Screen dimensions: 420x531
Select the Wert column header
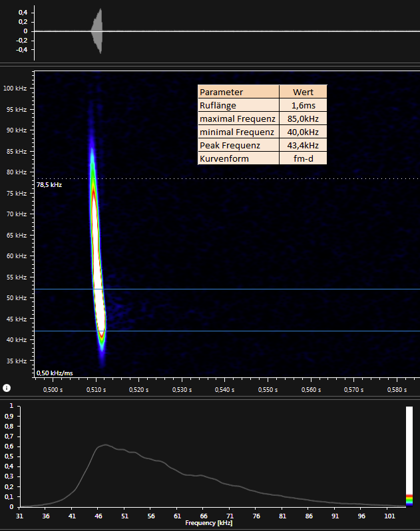303,92
